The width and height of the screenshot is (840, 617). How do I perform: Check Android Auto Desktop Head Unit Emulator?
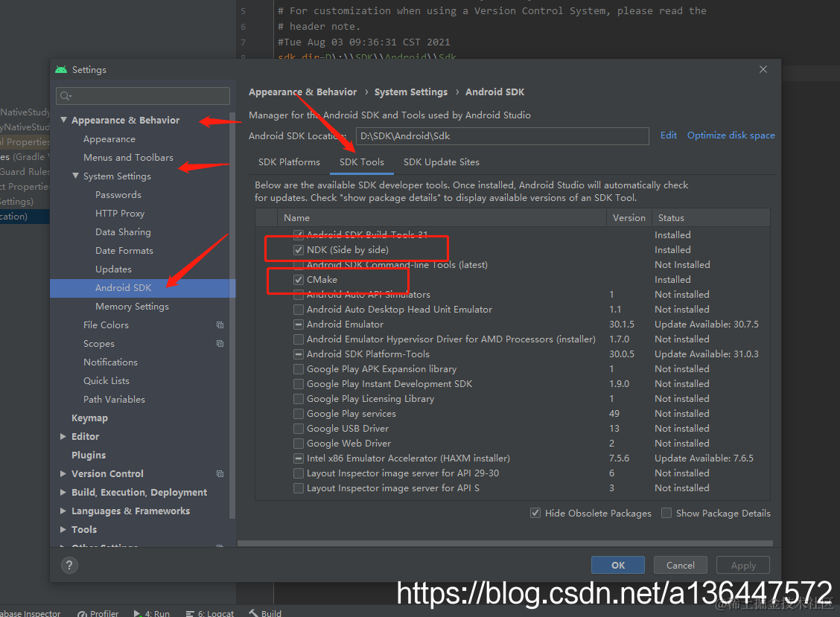tap(299, 310)
